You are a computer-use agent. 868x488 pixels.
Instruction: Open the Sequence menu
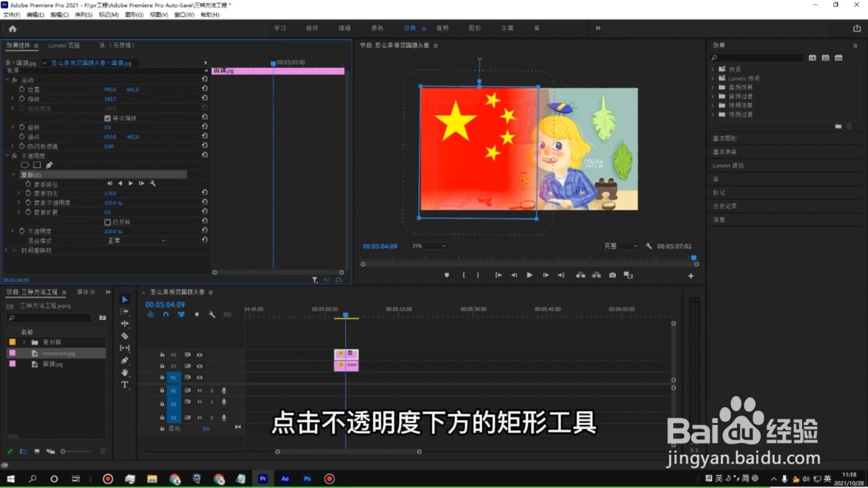84,15
